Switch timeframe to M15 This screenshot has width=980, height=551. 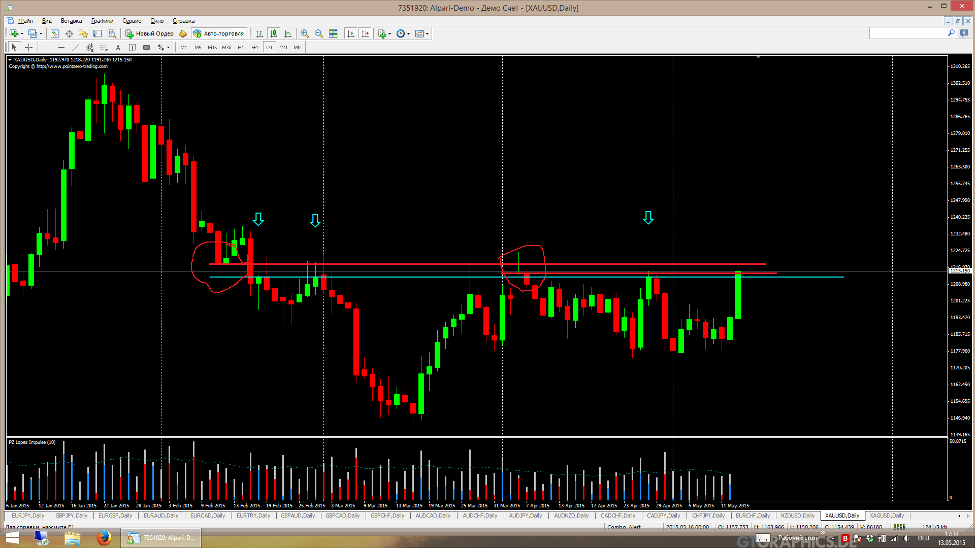tap(212, 47)
